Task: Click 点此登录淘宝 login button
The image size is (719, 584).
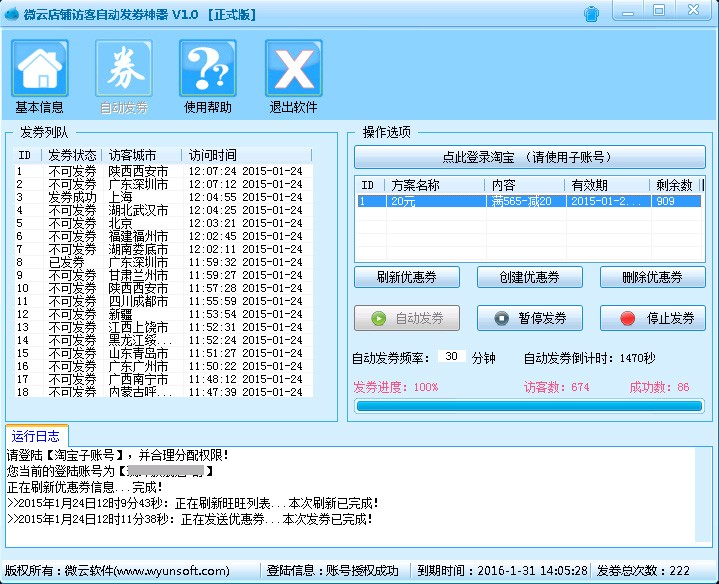Action: pyautogui.click(x=530, y=157)
